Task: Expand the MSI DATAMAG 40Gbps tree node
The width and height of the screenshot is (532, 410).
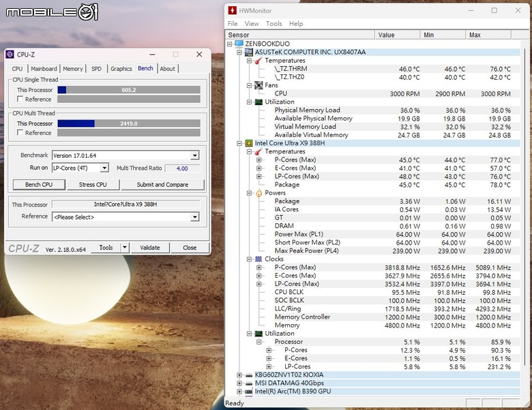Action: [x=239, y=383]
